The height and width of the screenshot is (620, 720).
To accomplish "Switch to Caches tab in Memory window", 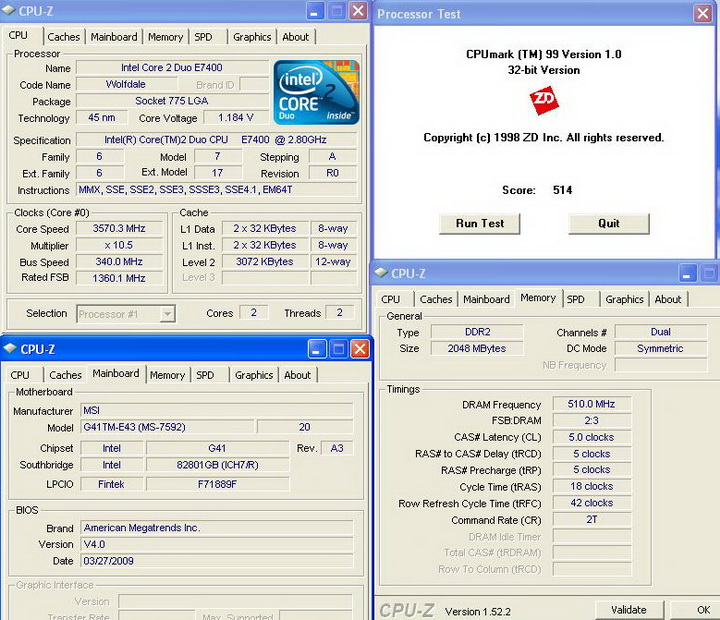I will pos(436,299).
